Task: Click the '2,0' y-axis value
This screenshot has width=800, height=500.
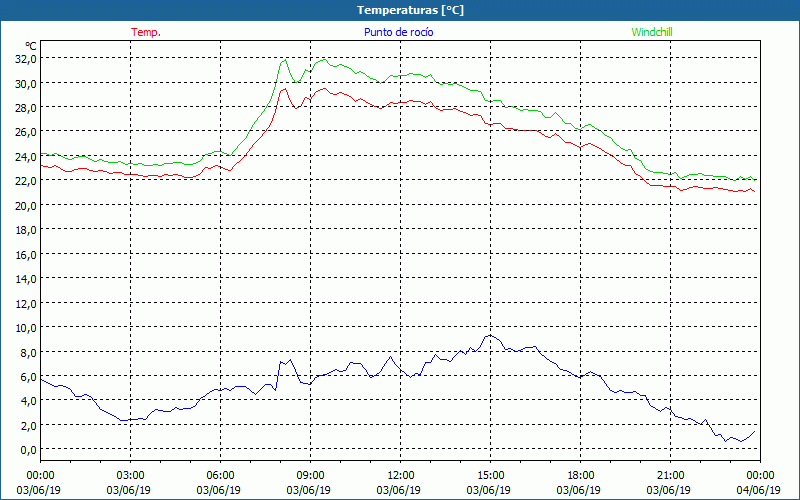Action: point(29,425)
